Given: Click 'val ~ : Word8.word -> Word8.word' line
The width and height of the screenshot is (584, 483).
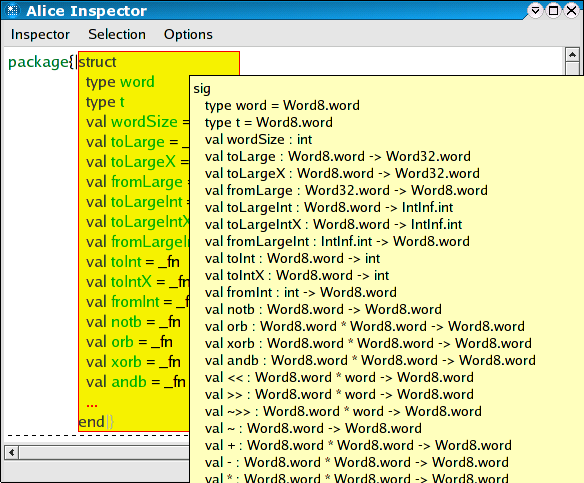Looking at the screenshot, I should (x=313, y=429).
